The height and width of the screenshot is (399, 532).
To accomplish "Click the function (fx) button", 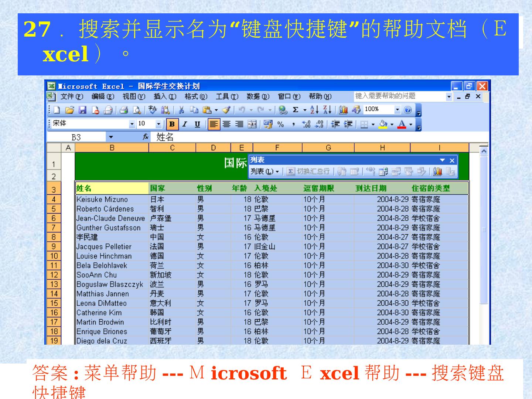I will coord(146,137).
